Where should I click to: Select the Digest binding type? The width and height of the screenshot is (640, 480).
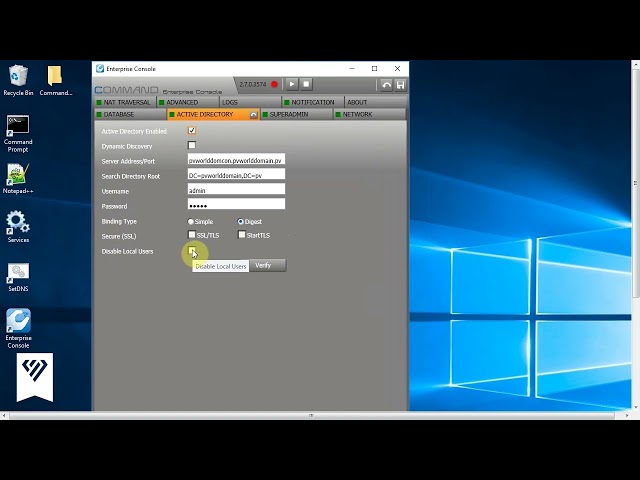click(x=241, y=222)
